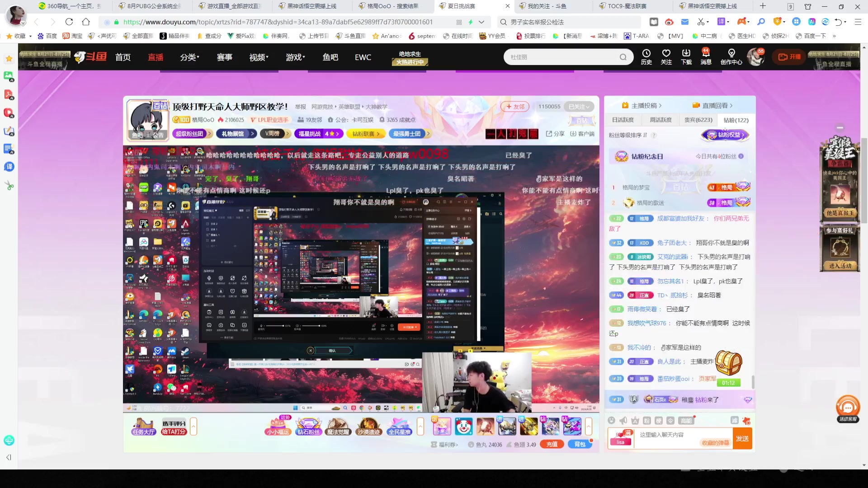This screenshot has width=868, height=488.
Task: Click the 关注 heart icon in header
Action: click(x=666, y=57)
